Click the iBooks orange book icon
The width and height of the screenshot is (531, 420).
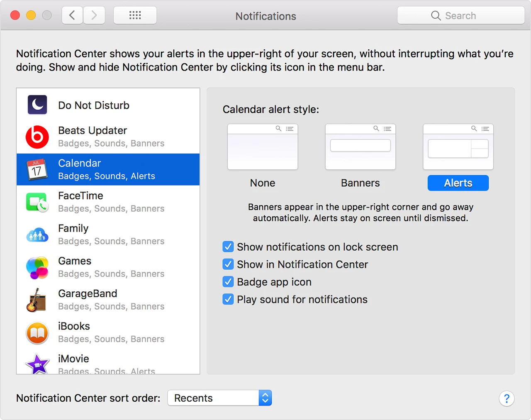point(37,333)
